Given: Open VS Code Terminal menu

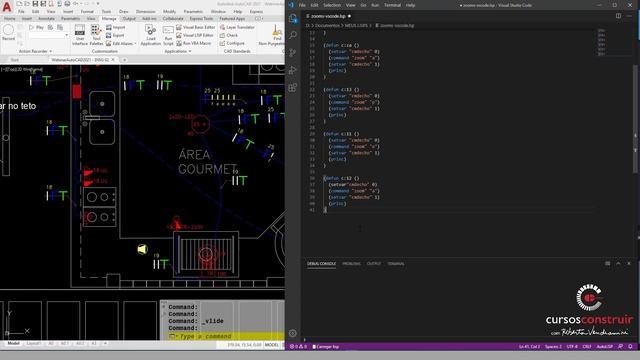Looking at the screenshot, I should pyautogui.click(x=392, y=5).
